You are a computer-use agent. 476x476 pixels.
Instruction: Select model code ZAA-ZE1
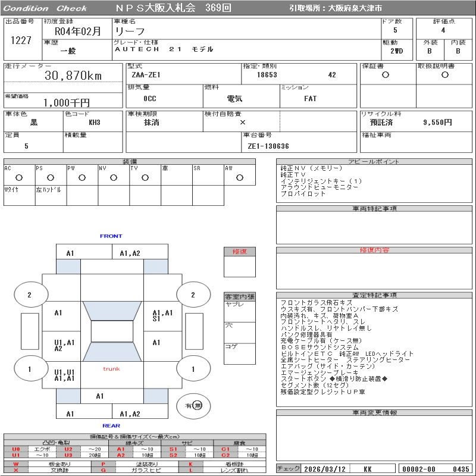pyautogui.click(x=146, y=75)
